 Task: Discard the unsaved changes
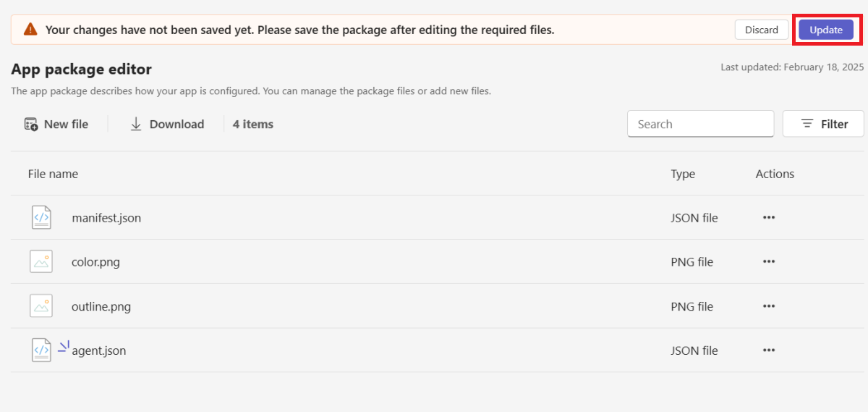762,30
